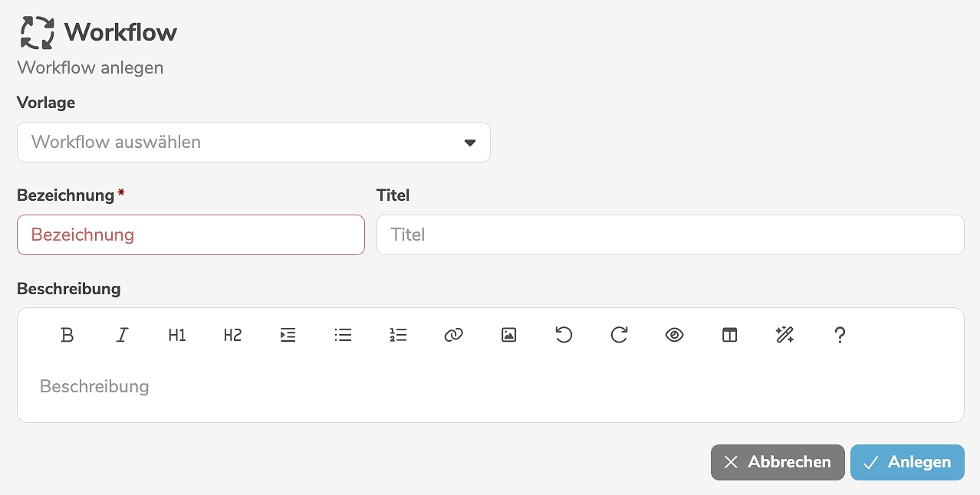Toggle side-by-side split view
This screenshot has width=980, height=495.
(x=729, y=335)
